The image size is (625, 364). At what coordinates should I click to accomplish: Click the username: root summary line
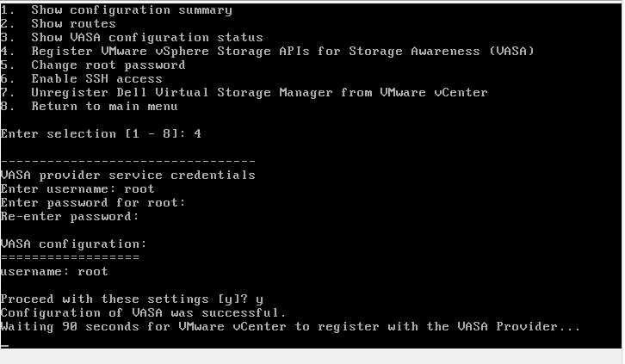(54, 272)
